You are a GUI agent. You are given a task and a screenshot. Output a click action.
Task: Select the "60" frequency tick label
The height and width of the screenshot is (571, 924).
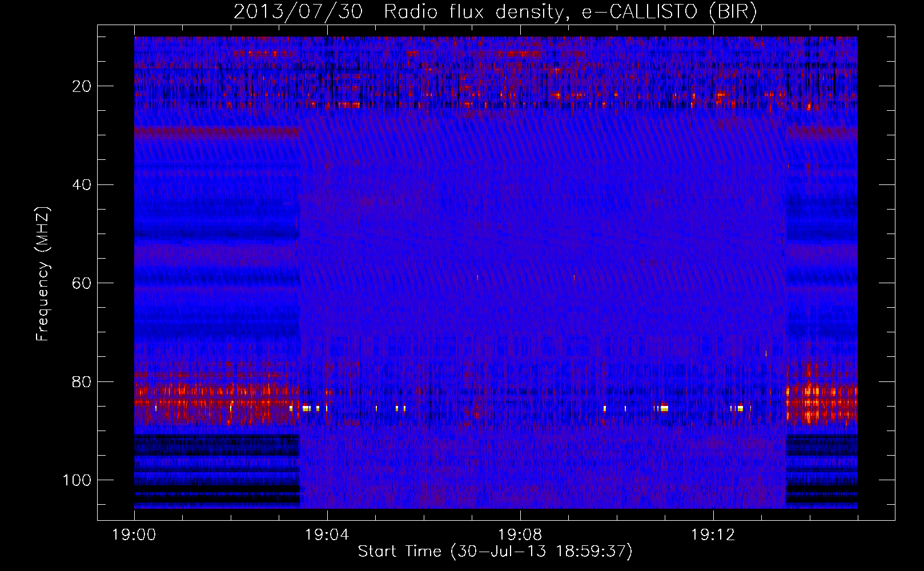tap(83, 283)
